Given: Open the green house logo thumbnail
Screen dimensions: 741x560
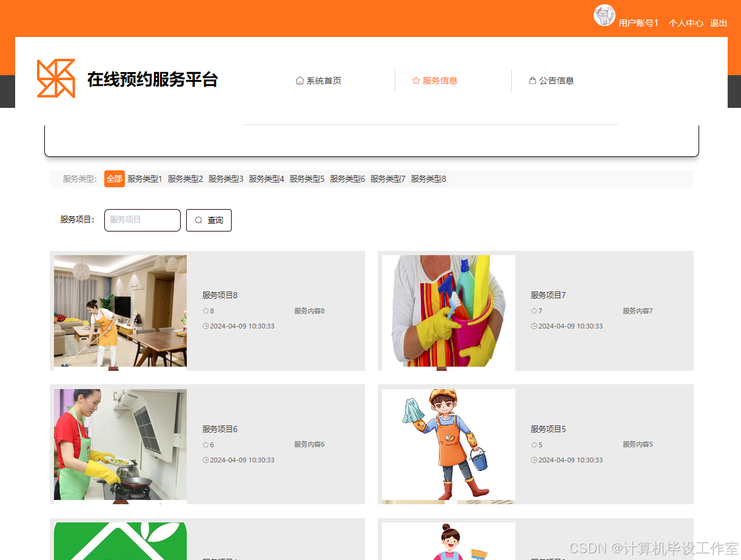Looking at the screenshot, I should coord(120,541).
